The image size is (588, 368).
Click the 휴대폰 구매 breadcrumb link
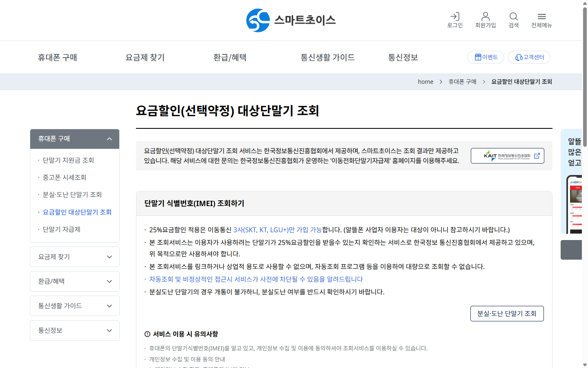(x=463, y=82)
